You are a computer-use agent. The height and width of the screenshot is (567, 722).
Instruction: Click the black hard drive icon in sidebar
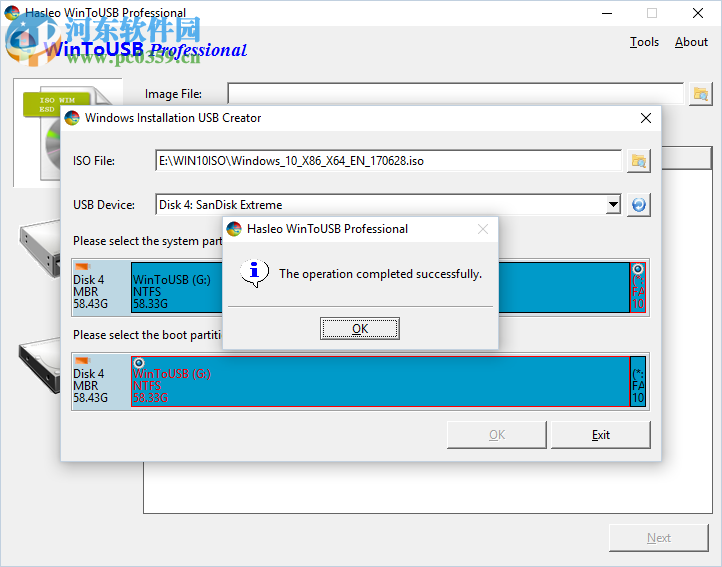tap(40, 366)
